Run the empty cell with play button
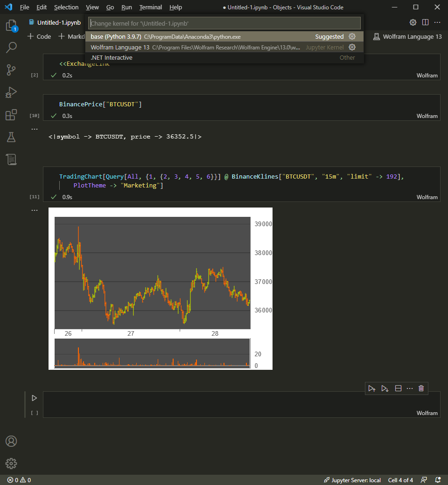The width and height of the screenshot is (448, 485). pos(34,398)
